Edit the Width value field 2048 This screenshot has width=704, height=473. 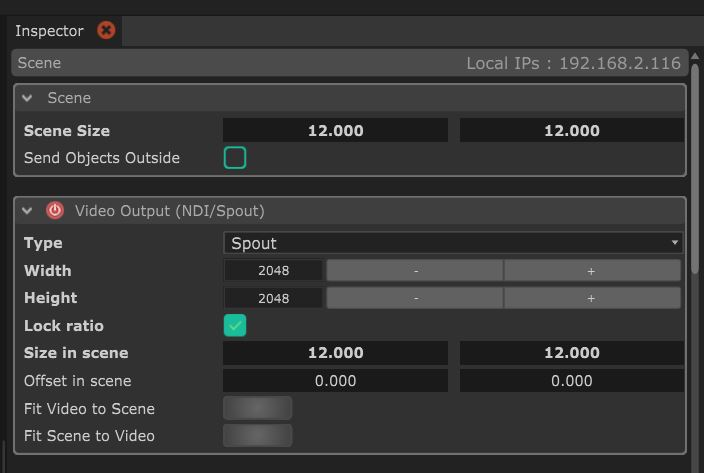coord(273,271)
